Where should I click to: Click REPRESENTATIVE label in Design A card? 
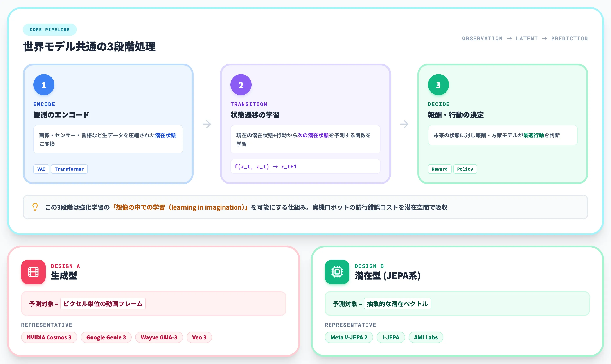coord(47,325)
